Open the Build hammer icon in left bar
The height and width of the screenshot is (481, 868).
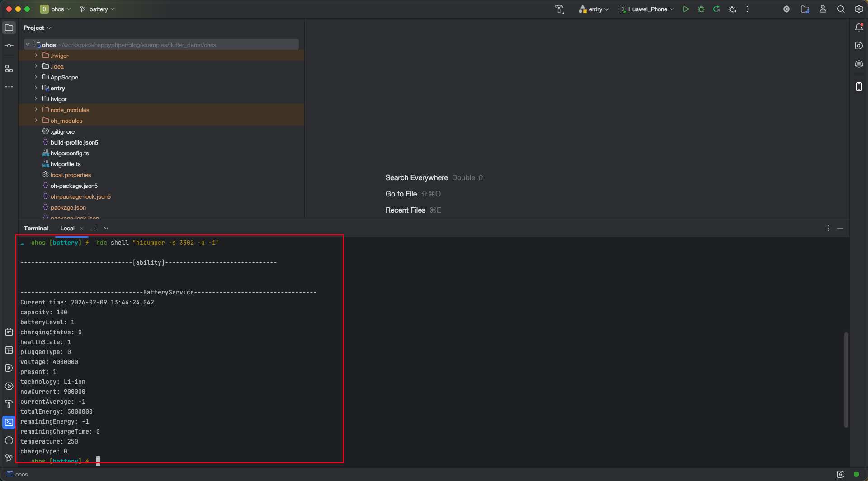coord(9,404)
